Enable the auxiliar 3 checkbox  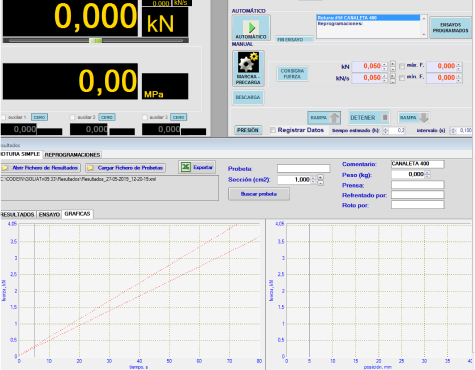pyautogui.click(x=145, y=117)
